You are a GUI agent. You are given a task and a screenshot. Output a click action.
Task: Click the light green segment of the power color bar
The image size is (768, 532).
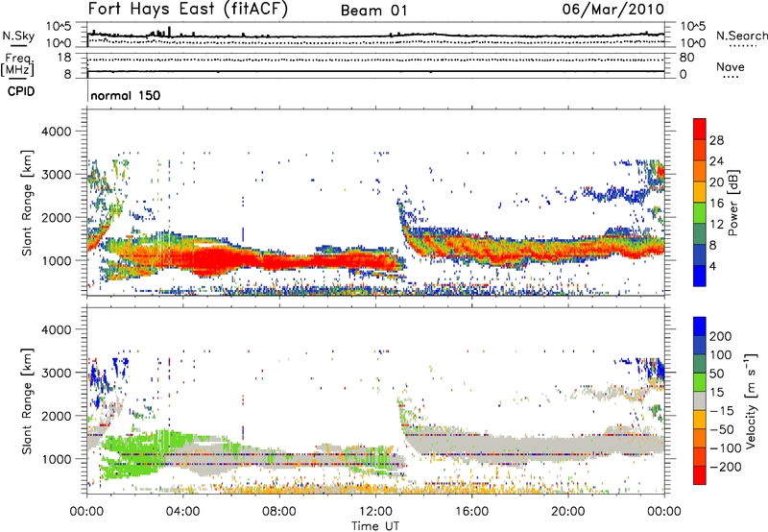pos(700,212)
